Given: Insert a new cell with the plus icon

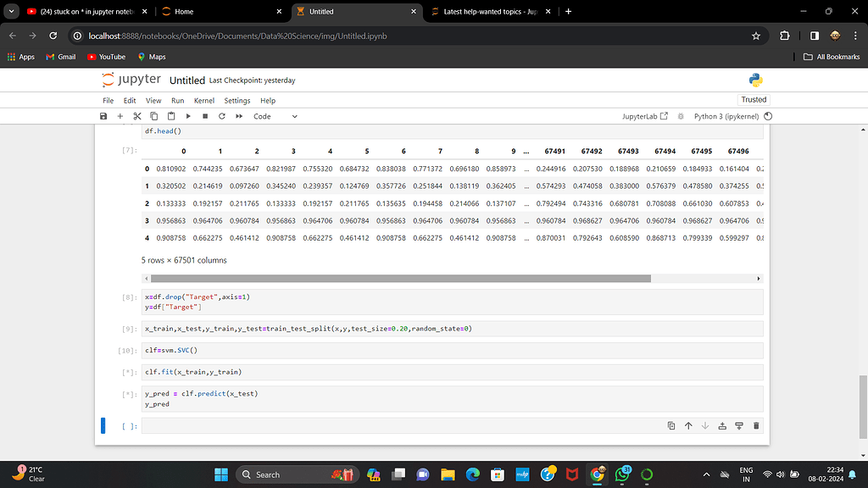Looking at the screenshot, I should tap(120, 116).
